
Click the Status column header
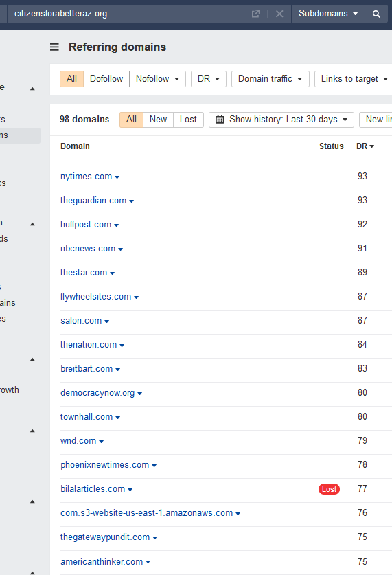tap(331, 146)
